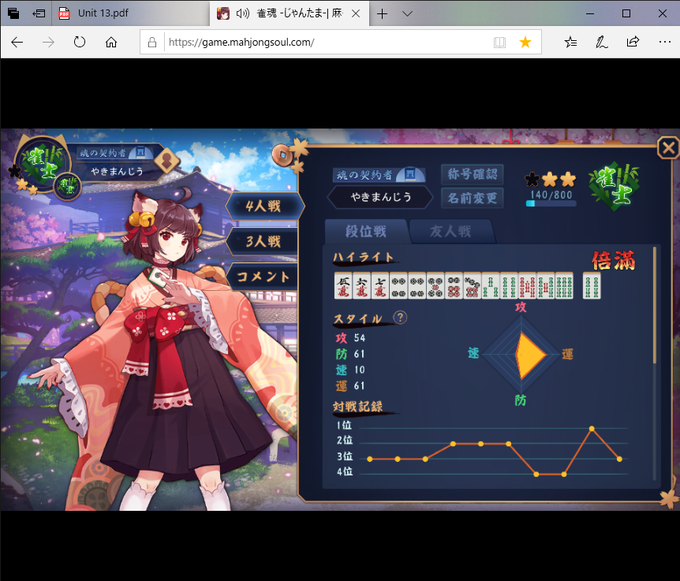Click the 1st place point in match record

[x=592, y=428]
